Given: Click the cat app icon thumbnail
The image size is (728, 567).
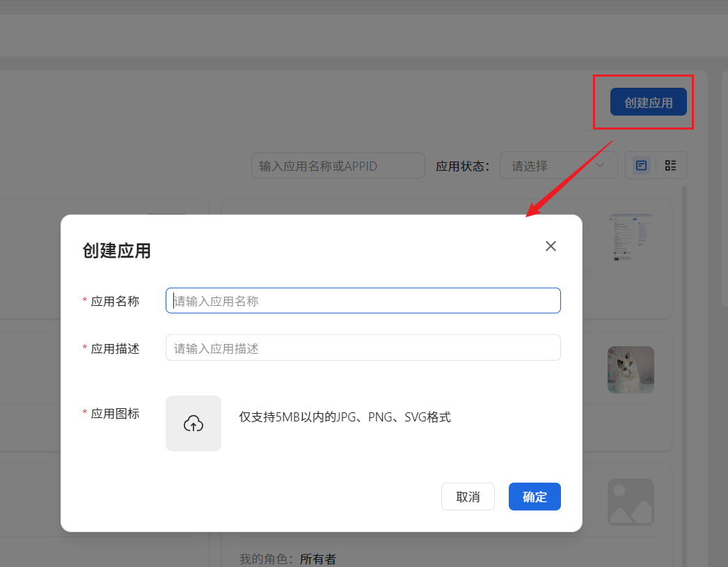Looking at the screenshot, I should [631, 370].
